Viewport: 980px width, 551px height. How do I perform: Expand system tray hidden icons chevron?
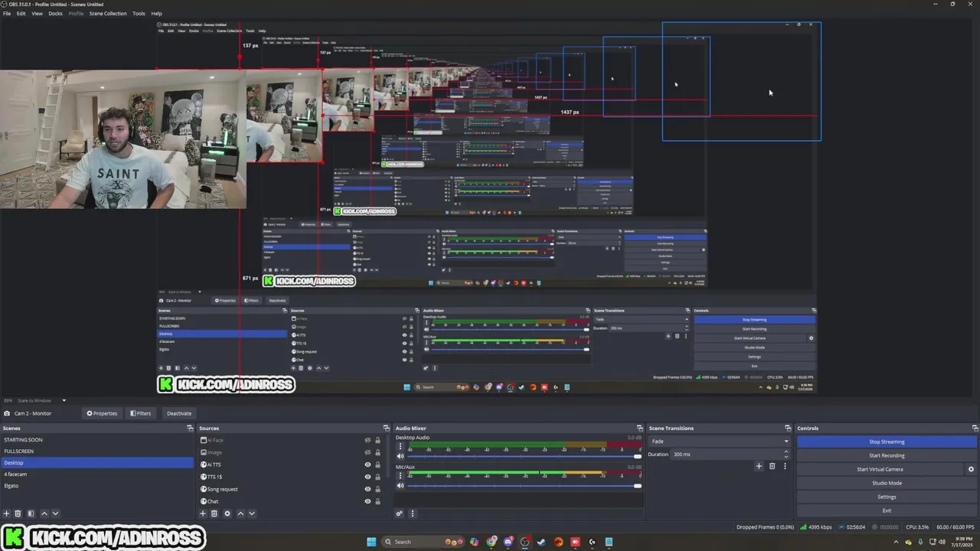pyautogui.click(x=896, y=542)
